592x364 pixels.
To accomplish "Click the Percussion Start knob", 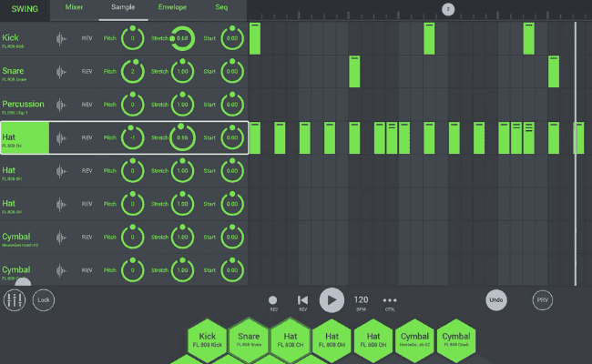I will [x=232, y=105].
